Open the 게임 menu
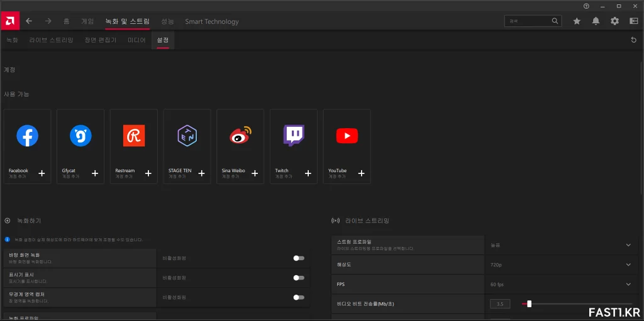The height and width of the screenshot is (321, 644). pos(87,21)
